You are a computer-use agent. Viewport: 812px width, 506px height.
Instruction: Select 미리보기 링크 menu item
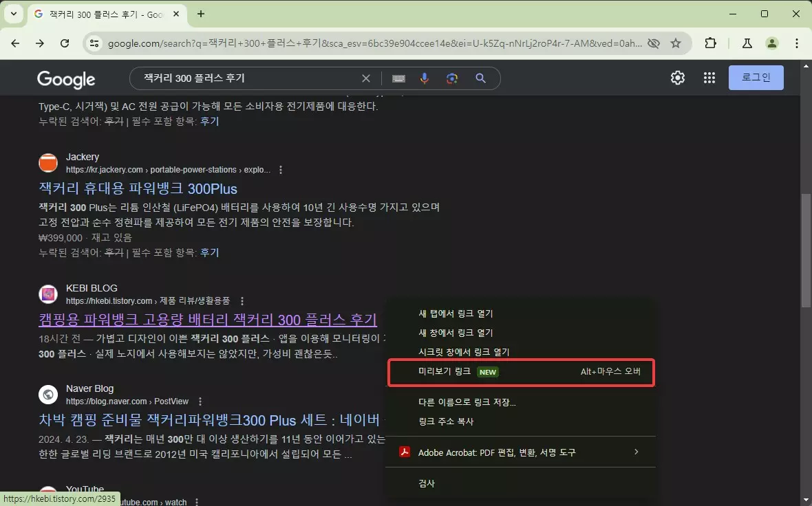click(x=521, y=372)
